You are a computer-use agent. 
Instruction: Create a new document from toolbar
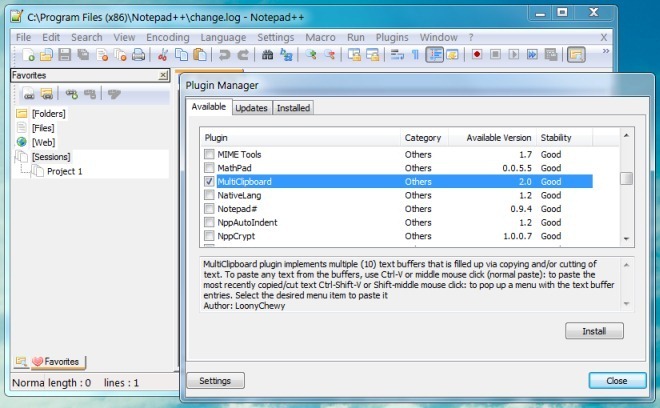(x=29, y=55)
